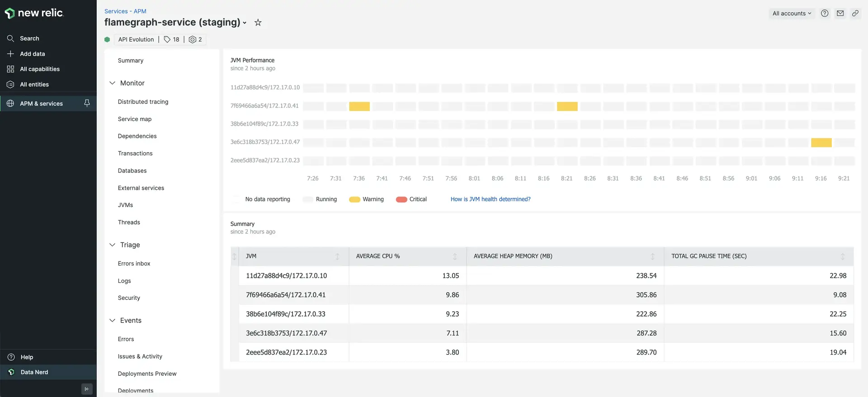Screen dimensions: 868x397
Task: Click the API Evolution team tag
Action: pos(136,39)
